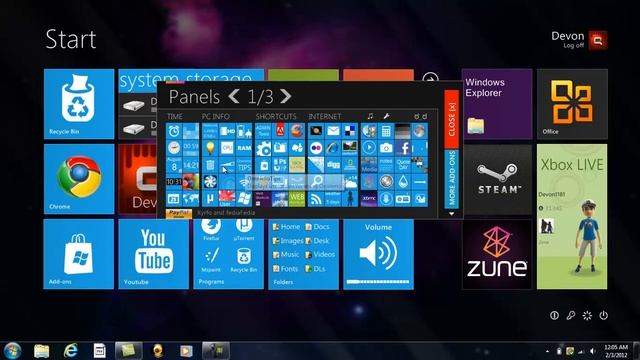Open the Windows Explorer tile
Viewport: 640px width, 360px height.
pyautogui.click(x=497, y=104)
